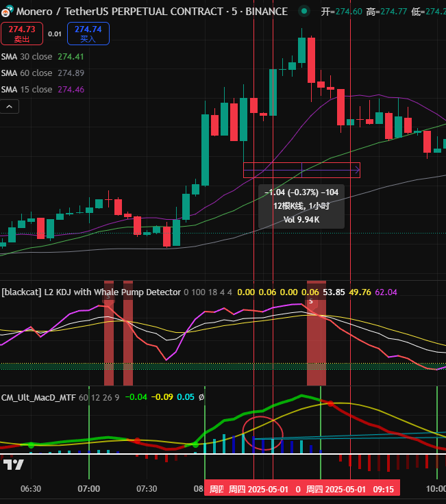Click the 07:00 time axis label
Viewport: 446px width, 504px height.
click(x=89, y=489)
